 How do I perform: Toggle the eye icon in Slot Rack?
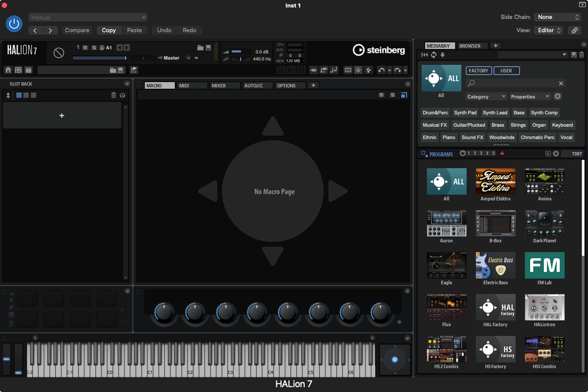(122, 95)
